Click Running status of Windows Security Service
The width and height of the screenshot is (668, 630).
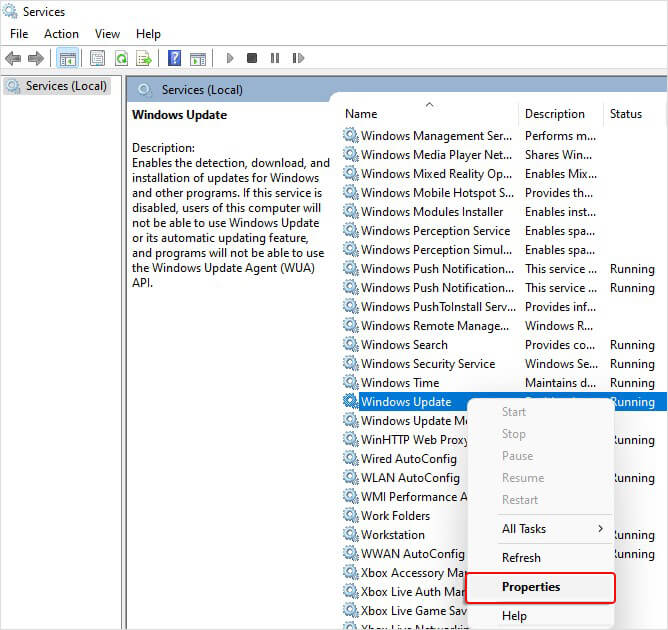[x=632, y=364]
